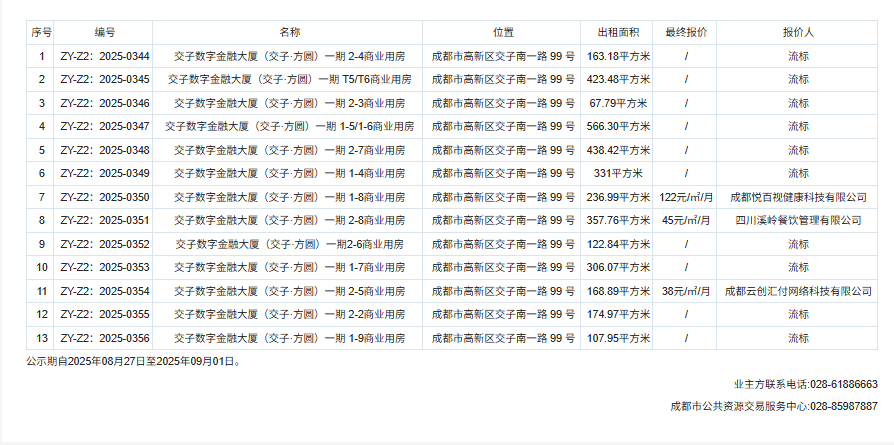
Task: Click bidder 成都悦百视健康科技有限公司
Action: [x=798, y=197]
